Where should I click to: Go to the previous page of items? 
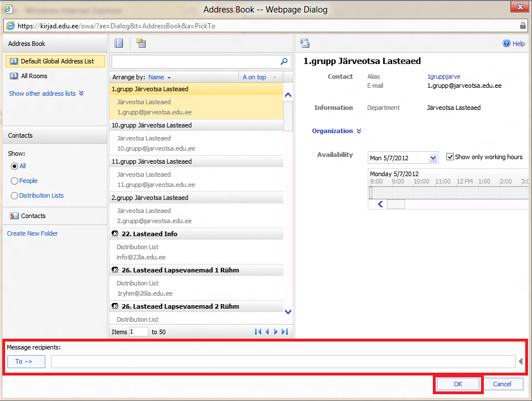pos(267,332)
